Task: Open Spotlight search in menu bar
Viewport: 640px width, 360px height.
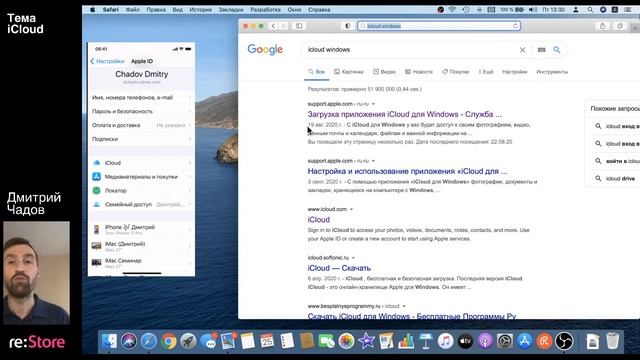Action: point(590,9)
